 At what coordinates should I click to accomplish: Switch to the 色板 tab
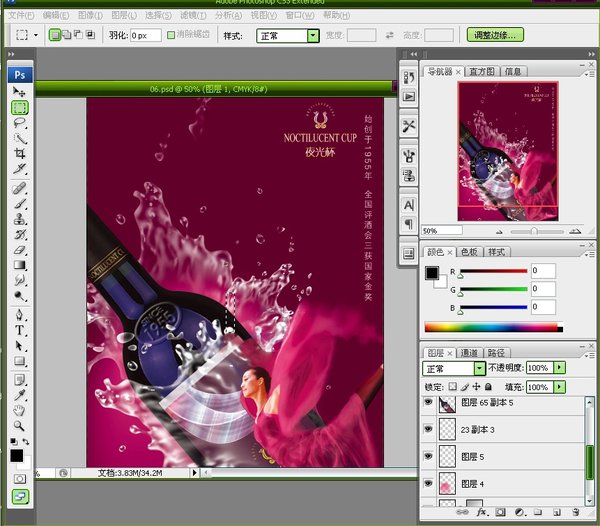coord(469,252)
